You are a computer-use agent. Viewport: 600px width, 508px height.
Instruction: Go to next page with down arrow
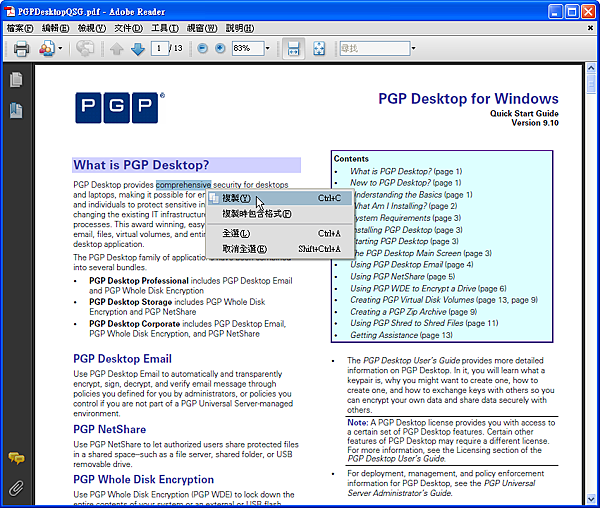coord(138,49)
